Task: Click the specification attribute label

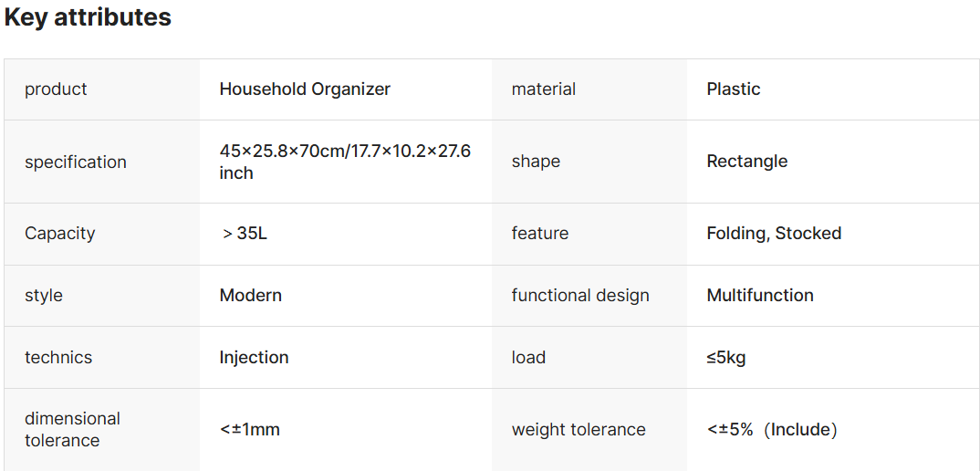Action: pos(76,162)
